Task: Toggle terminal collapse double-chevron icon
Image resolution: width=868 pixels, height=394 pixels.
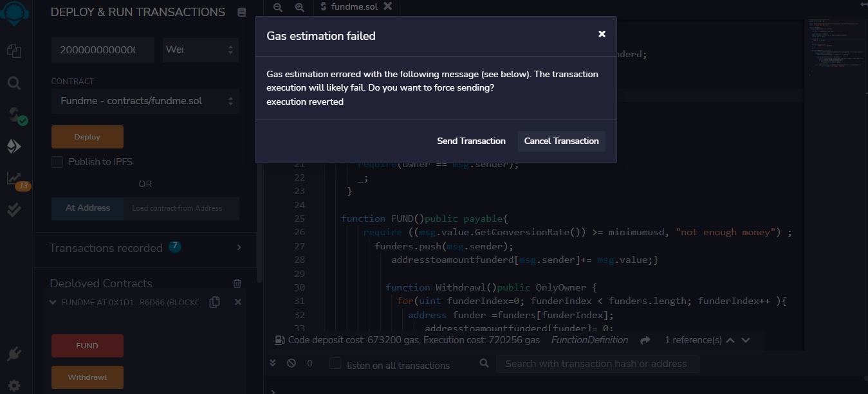Action: coord(273,363)
